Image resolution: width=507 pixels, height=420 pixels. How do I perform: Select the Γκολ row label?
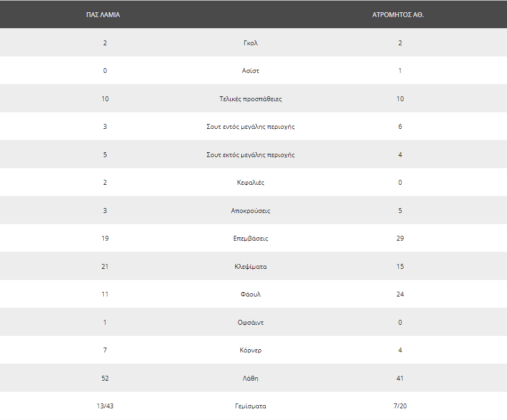[x=251, y=43]
